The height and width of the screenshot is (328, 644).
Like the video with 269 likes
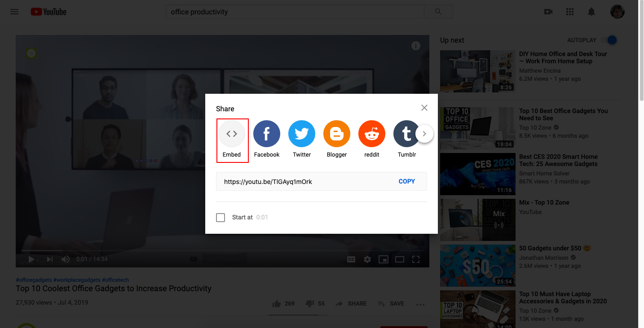pyautogui.click(x=283, y=304)
